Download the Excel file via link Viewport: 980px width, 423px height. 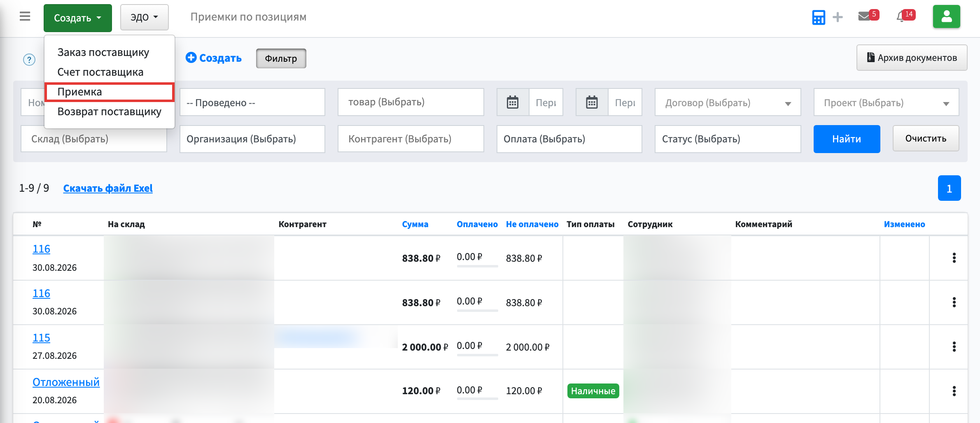[108, 188]
